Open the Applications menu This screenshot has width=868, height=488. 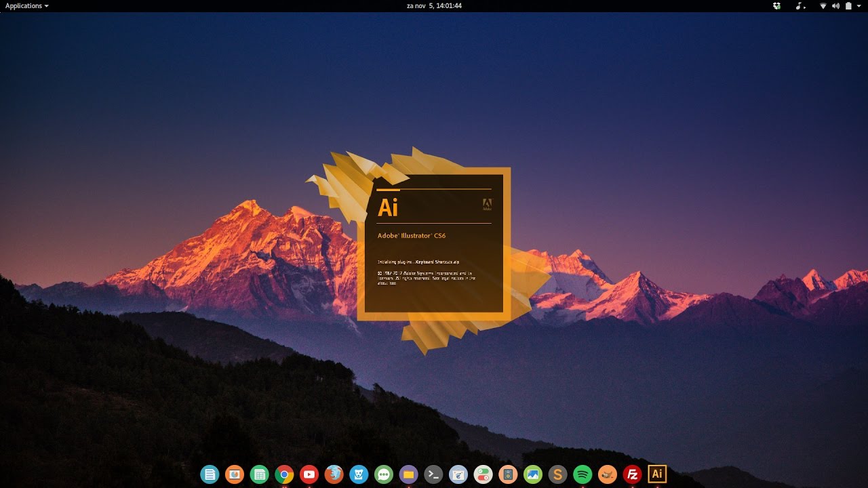pyautogui.click(x=26, y=5)
